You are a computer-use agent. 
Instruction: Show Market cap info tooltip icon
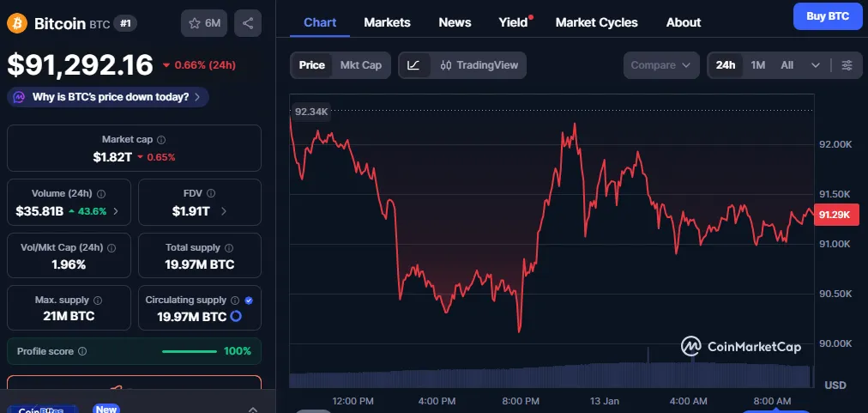point(161,140)
